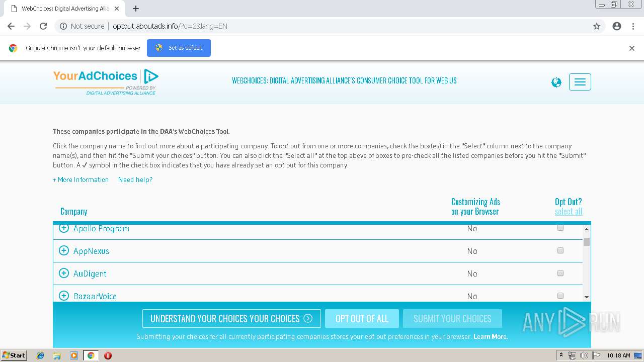Click the Opt Out Of All button
The height and width of the screenshot is (362, 644).
point(362,318)
